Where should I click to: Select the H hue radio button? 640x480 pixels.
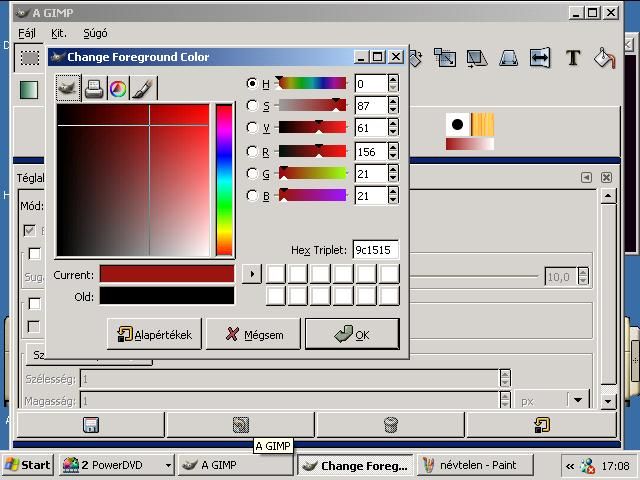[x=252, y=84]
